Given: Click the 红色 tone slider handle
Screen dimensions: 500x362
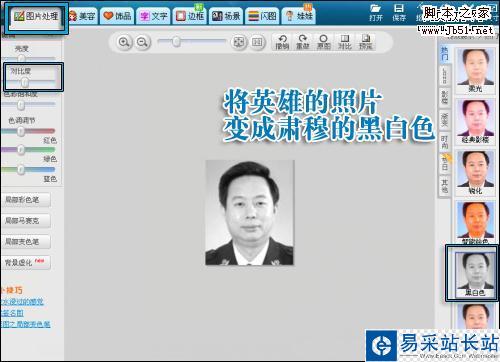Looking at the screenshot, I should [21, 131].
